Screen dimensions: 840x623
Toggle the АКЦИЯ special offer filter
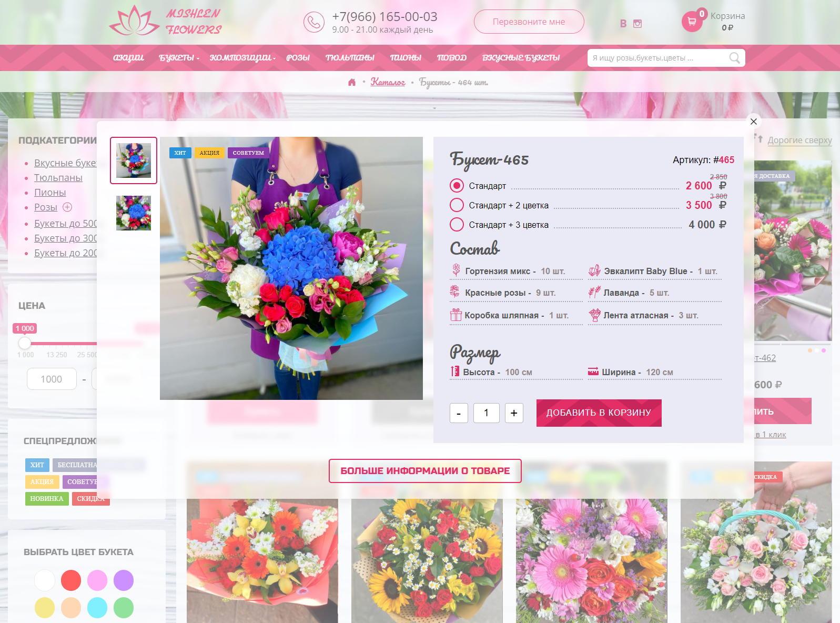42,482
